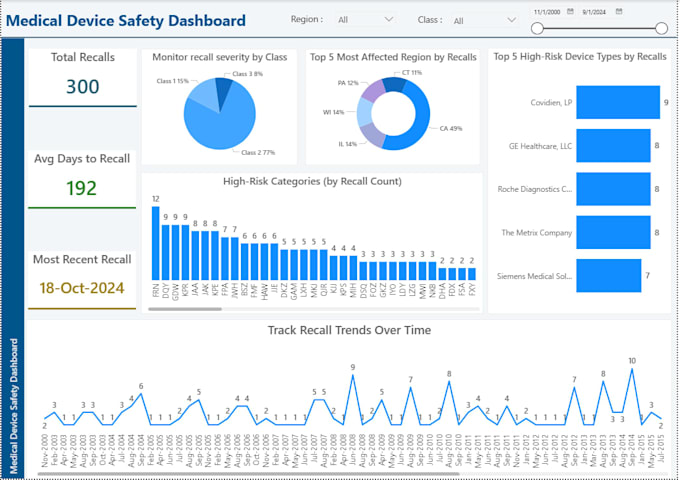Click the 11/1/2000 start date field
This screenshot has width=680, height=480.
547,12
